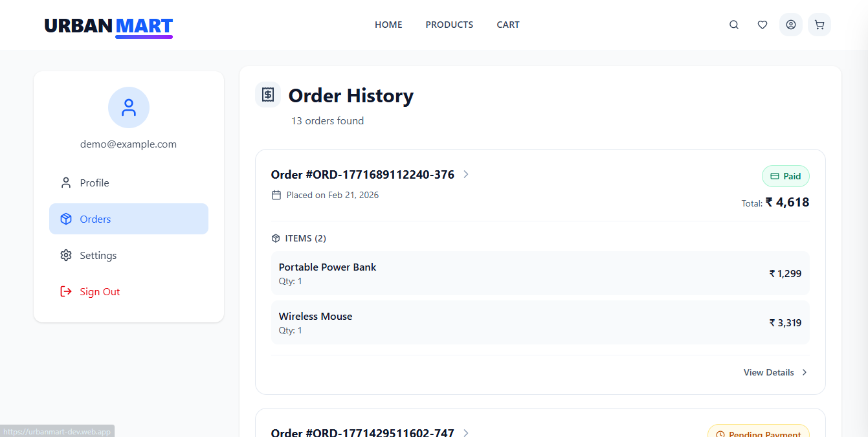
Task: Click the search magnifier icon
Action: click(x=734, y=25)
